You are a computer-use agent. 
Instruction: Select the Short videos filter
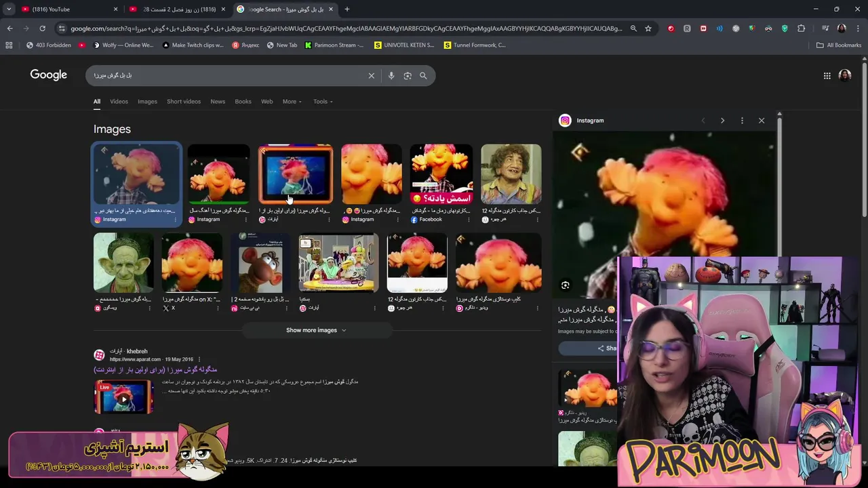pos(184,102)
